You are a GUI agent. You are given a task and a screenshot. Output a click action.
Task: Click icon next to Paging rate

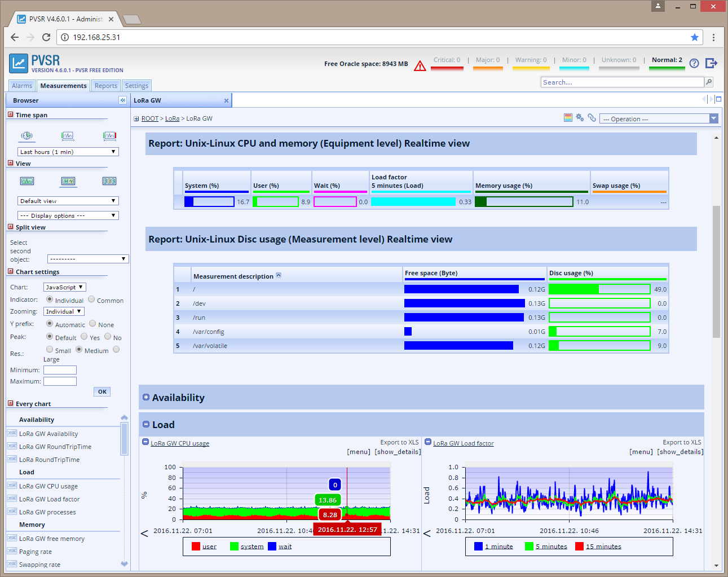point(12,551)
